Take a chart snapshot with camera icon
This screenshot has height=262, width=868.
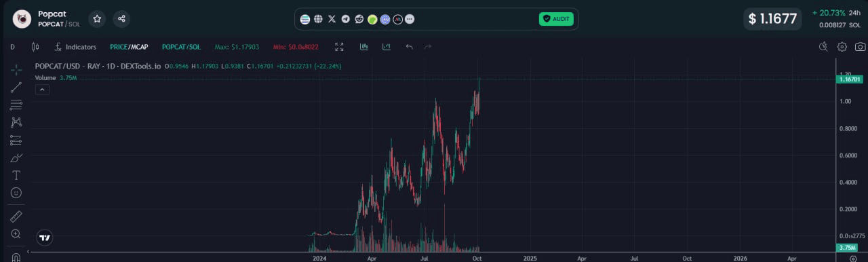click(860, 47)
